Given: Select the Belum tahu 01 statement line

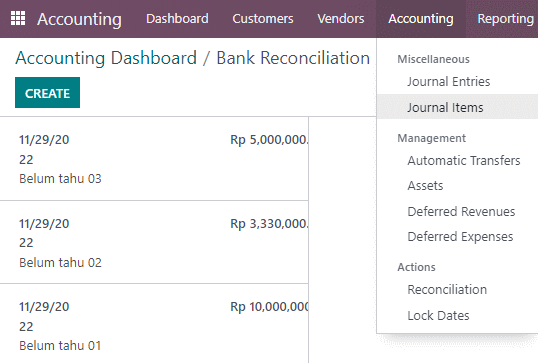Looking at the screenshot, I should 154,324.
